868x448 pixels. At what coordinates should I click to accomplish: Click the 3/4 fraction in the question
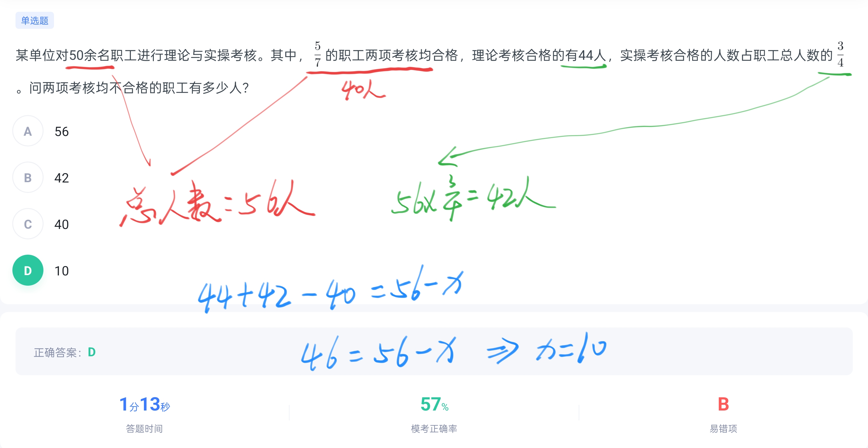point(840,54)
